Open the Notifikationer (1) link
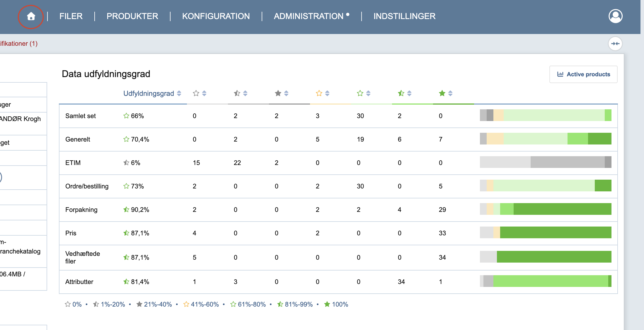Viewport: 644px width, 330px height. click(19, 44)
